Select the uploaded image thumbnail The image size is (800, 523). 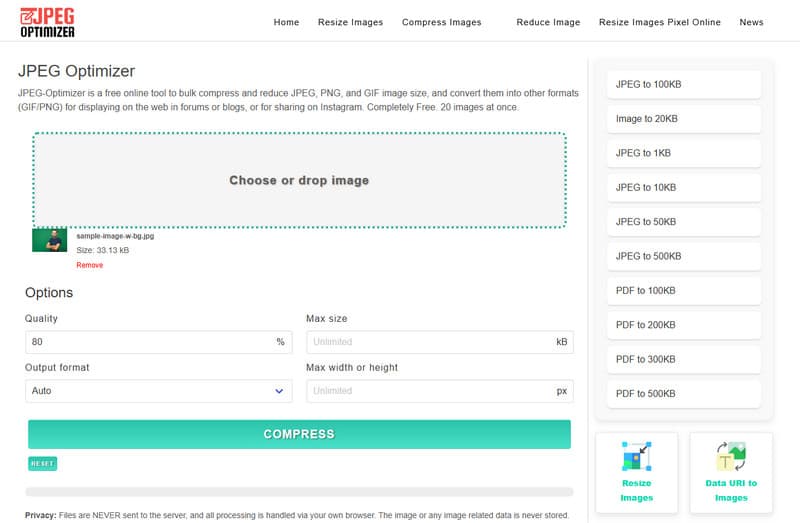[x=49, y=240]
